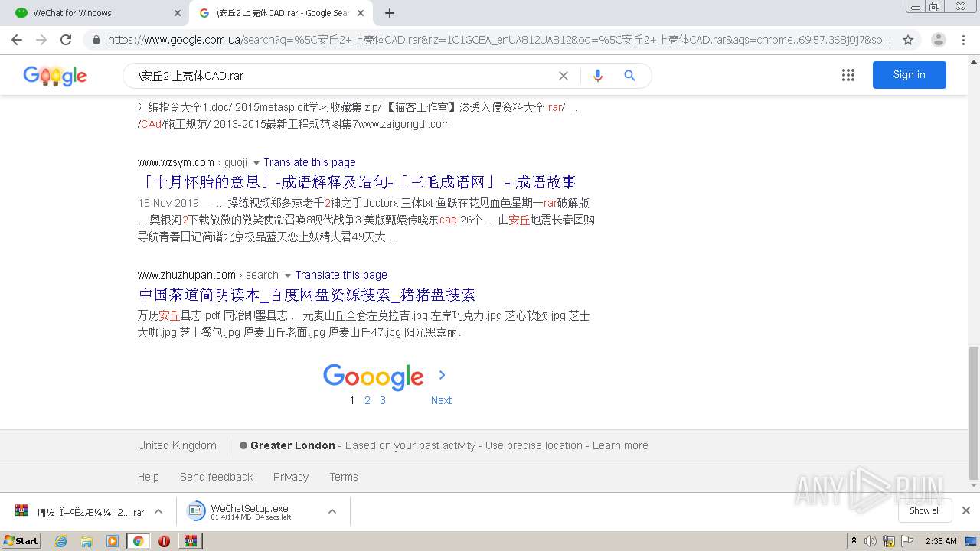Click the volume speaker tray icon
980x551 pixels.
(871, 541)
